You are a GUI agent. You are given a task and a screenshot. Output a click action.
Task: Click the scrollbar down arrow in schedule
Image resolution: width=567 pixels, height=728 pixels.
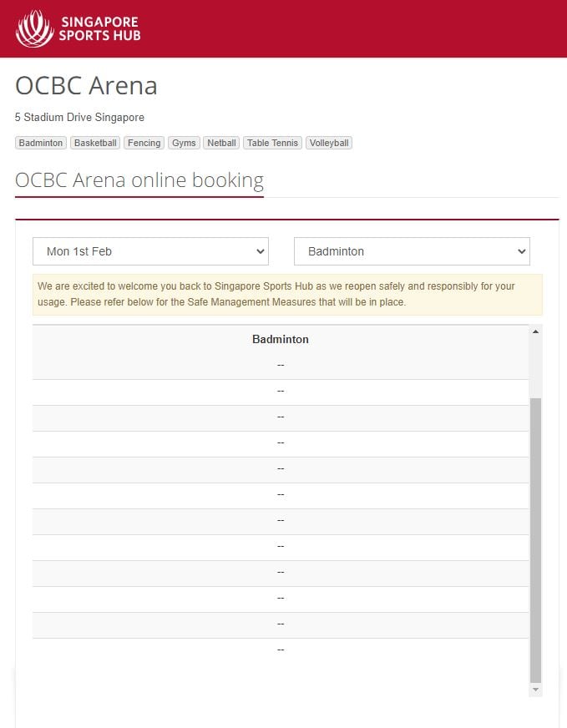535,690
